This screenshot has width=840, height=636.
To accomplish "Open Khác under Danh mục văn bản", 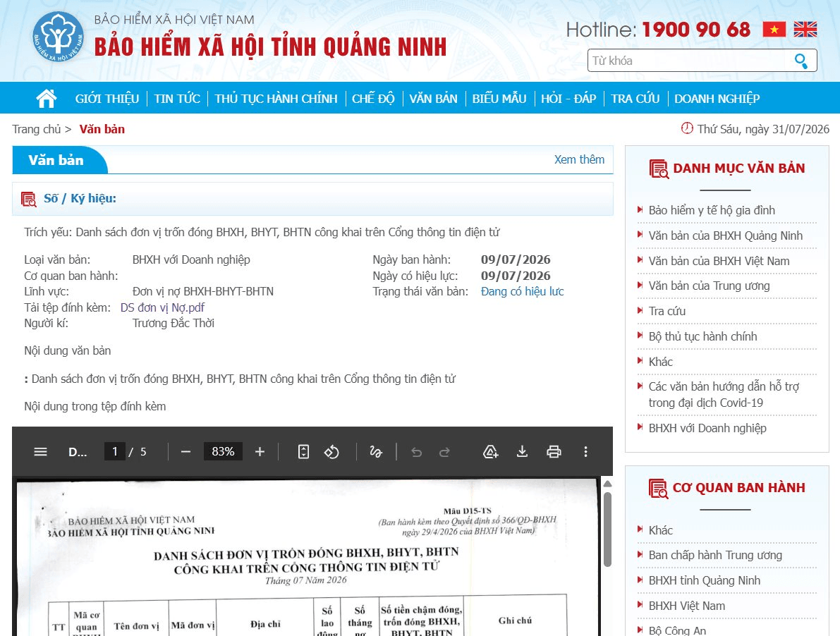I will point(661,362).
